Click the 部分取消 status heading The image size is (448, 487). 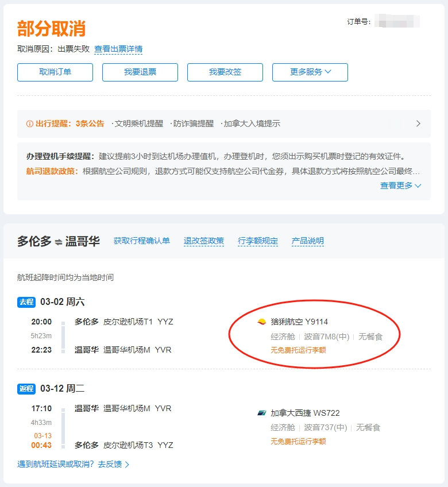[51, 29]
